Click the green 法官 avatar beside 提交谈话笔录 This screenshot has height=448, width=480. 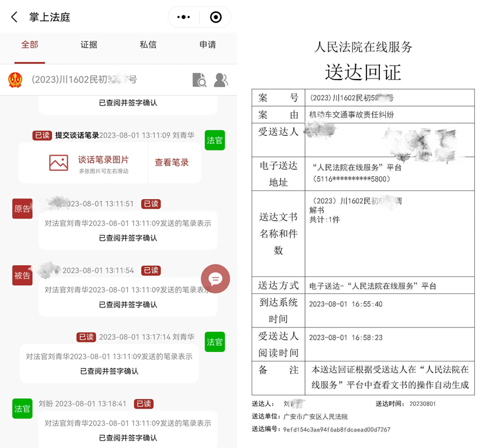(215, 141)
